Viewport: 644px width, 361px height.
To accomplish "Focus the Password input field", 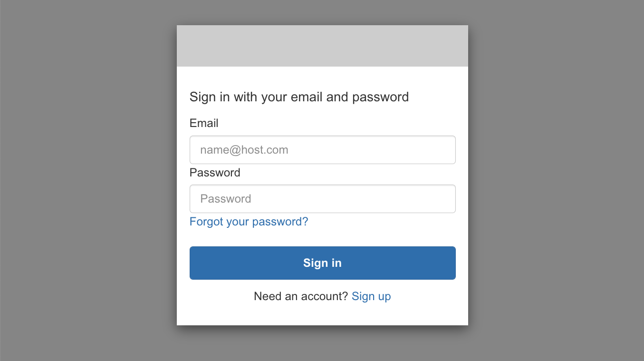I will [322, 199].
